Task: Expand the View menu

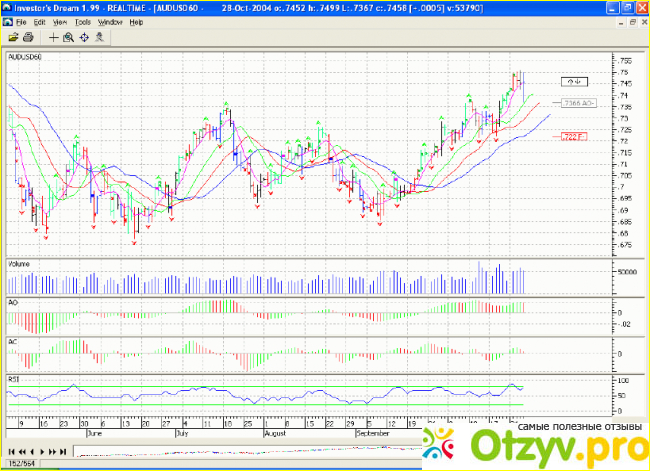Action: click(60, 21)
